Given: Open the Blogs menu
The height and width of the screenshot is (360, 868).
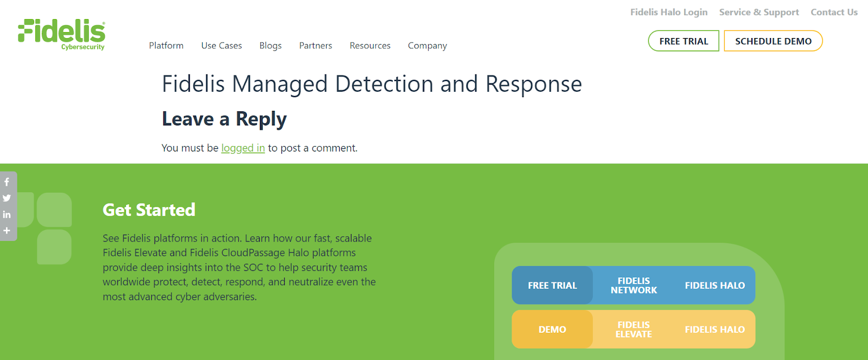Looking at the screenshot, I should (x=270, y=46).
